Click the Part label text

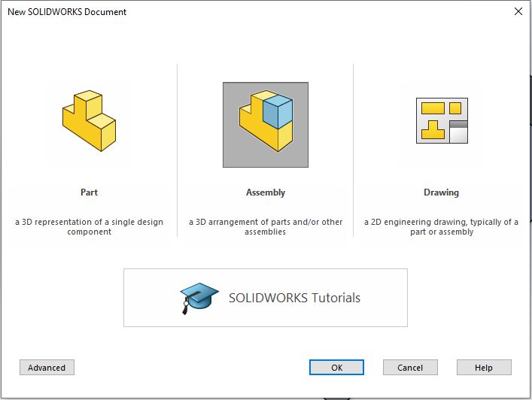point(89,192)
